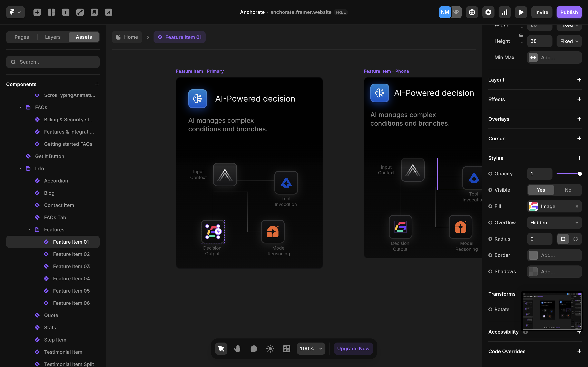This screenshot has height=367, width=588.
Task: Toggle light/dark canvas sun icon
Action: (x=270, y=349)
